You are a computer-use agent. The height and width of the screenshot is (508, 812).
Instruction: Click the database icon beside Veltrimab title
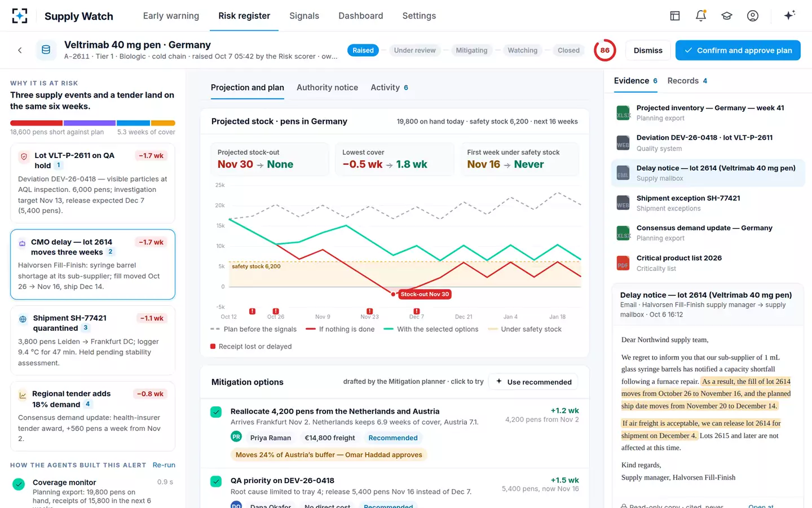(46, 50)
